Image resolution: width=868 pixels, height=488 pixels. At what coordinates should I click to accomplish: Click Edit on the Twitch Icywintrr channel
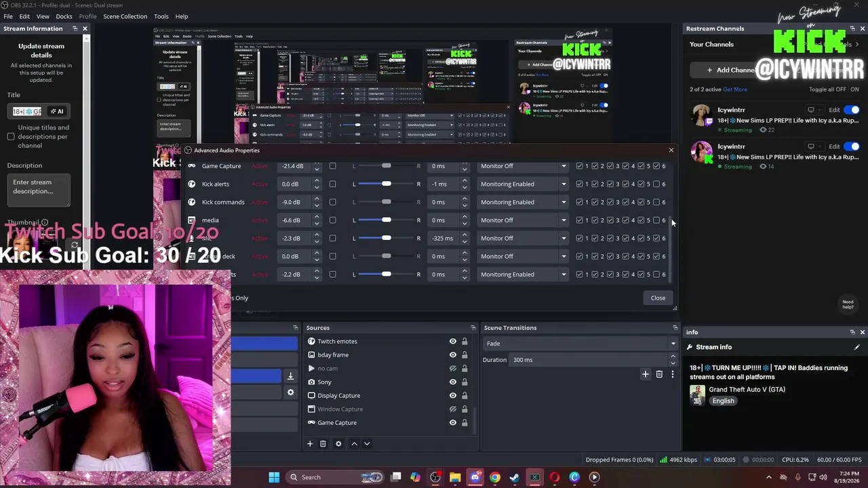point(834,110)
